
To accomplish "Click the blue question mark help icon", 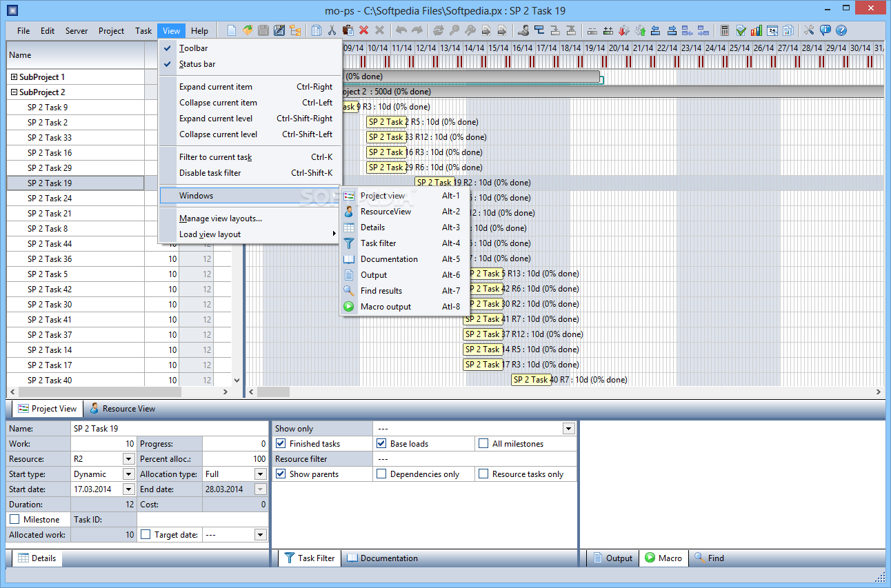I will (841, 30).
